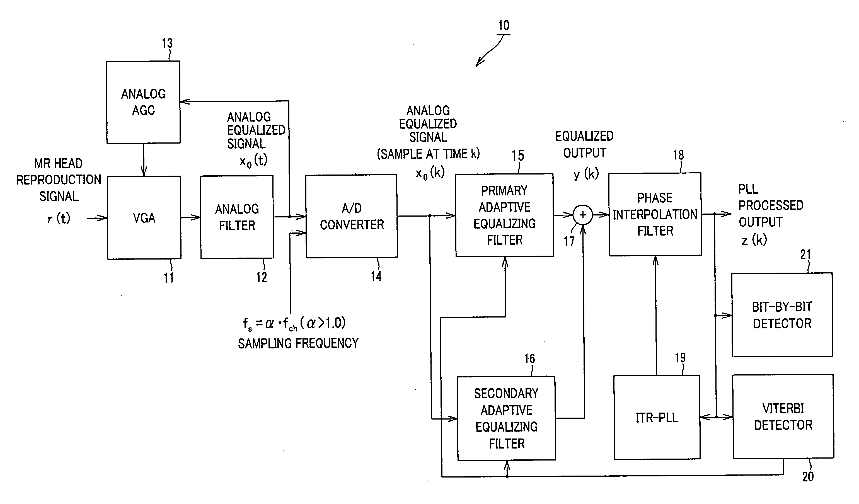Viewport: 859px width, 504px height.
Task: Click the Equalized Output y(k) label
Action: click(582, 144)
